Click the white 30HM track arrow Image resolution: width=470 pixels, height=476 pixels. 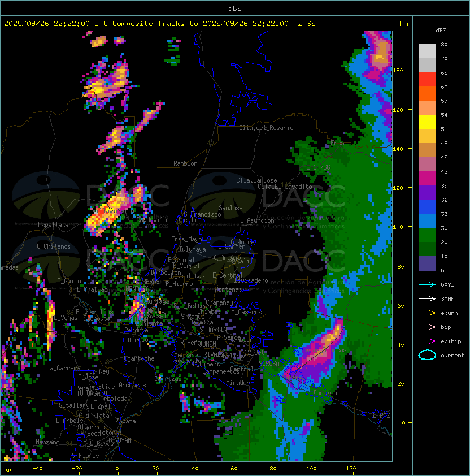coord(427,299)
